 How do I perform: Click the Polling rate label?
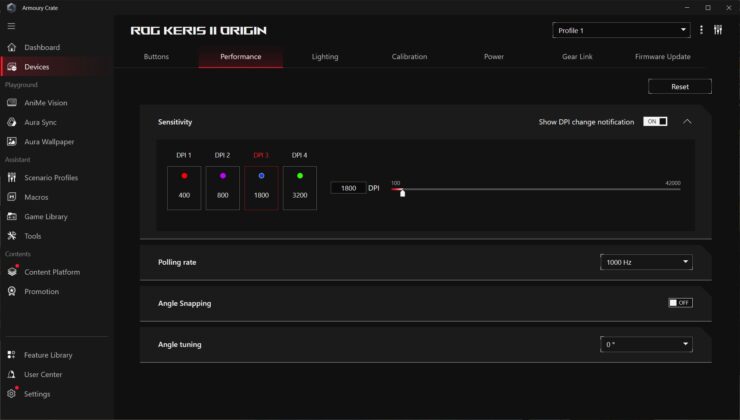point(177,262)
